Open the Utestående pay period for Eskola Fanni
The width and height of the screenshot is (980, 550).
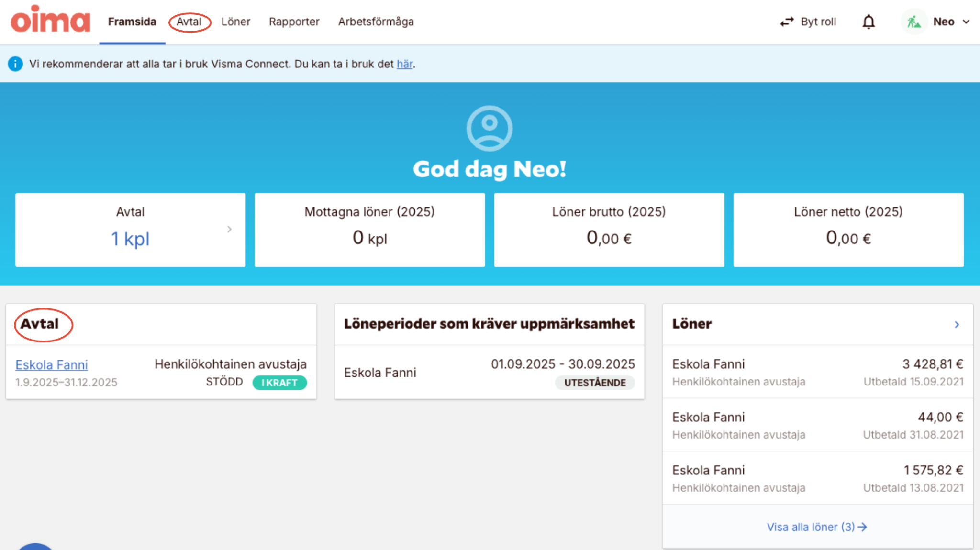tap(489, 373)
